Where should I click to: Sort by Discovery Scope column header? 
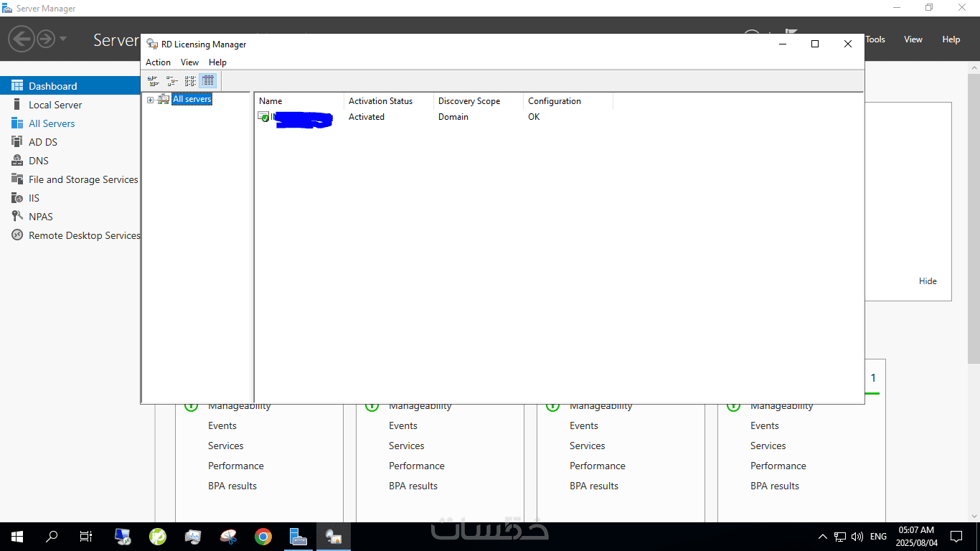tap(479, 101)
